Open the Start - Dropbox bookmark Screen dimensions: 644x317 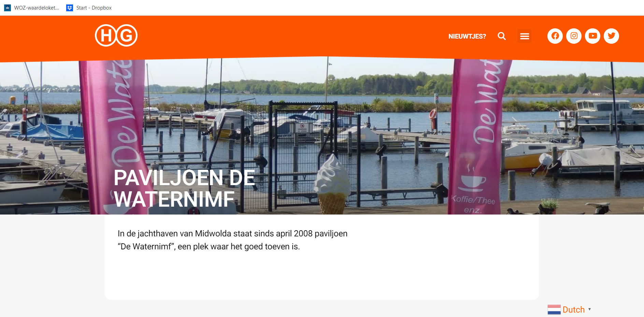tap(89, 8)
